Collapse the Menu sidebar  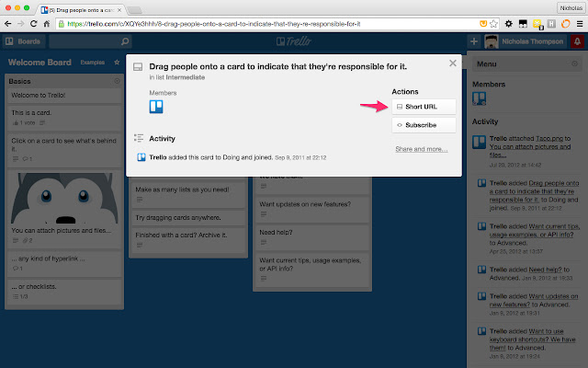point(574,63)
